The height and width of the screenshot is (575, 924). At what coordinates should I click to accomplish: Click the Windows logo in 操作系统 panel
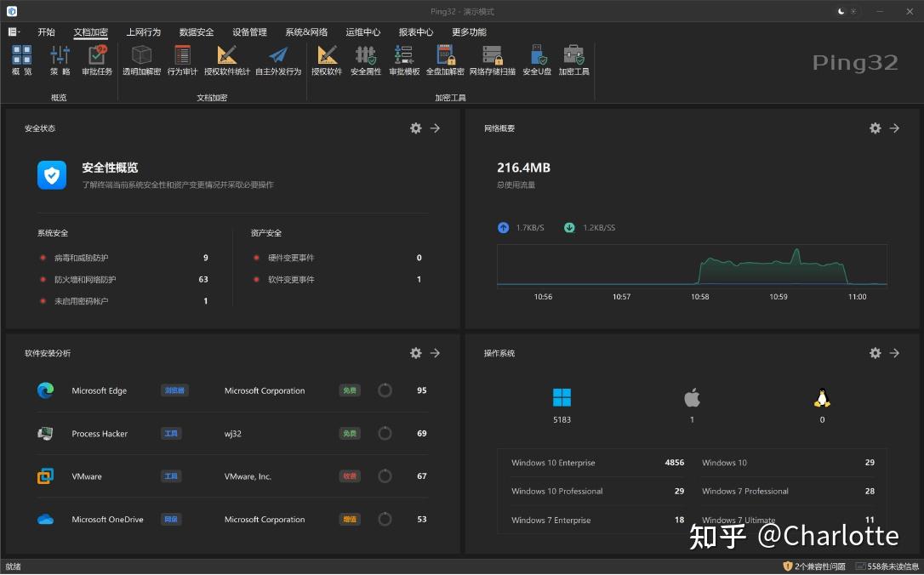(x=562, y=396)
